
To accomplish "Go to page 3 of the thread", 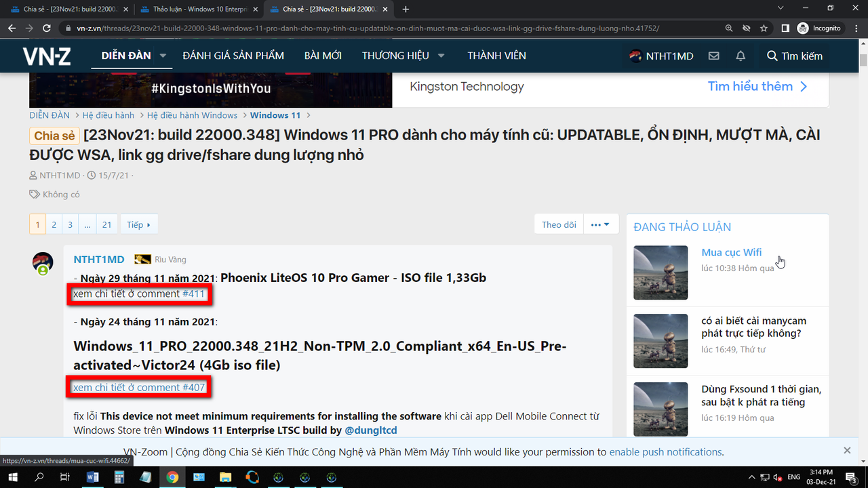I will point(70,224).
